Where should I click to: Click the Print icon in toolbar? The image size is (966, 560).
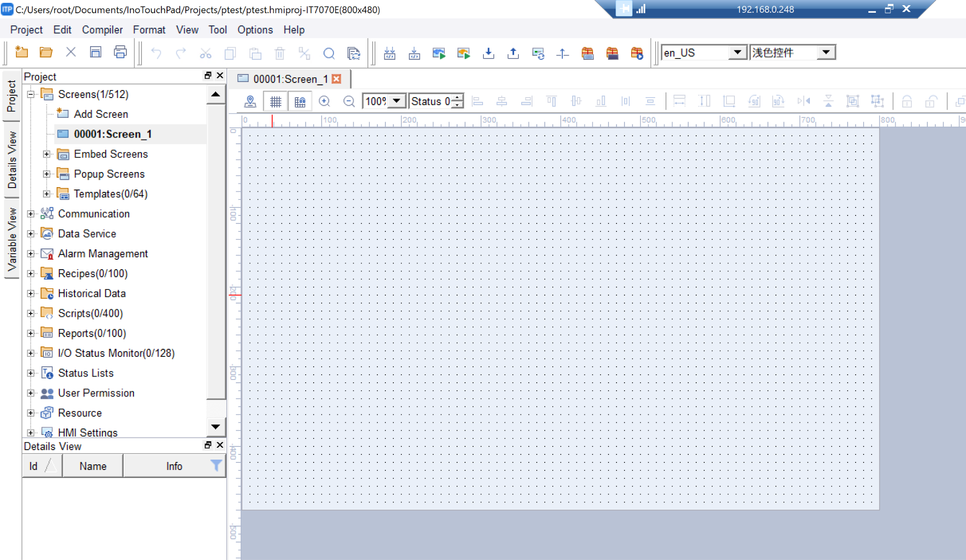pos(120,52)
